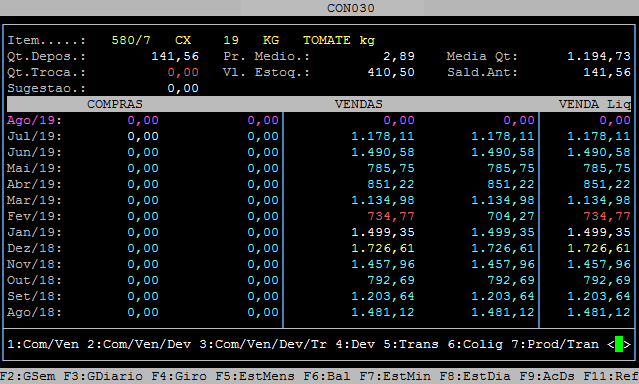Image resolution: width=639 pixels, height=384 pixels.
Task: Click the Nov/18 row label
Action: (x=34, y=264)
